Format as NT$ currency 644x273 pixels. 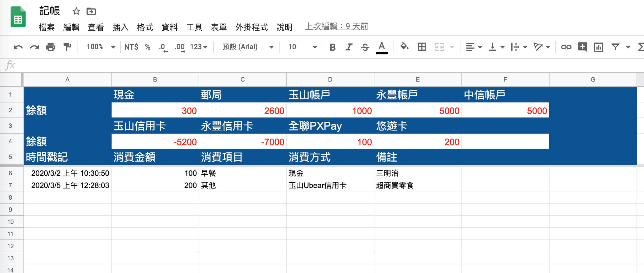coord(131,47)
